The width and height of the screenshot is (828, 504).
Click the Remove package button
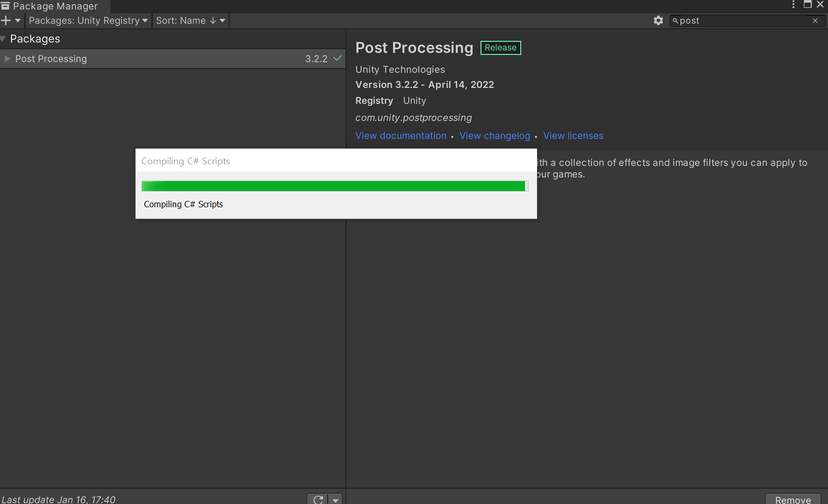pyautogui.click(x=793, y=499)
